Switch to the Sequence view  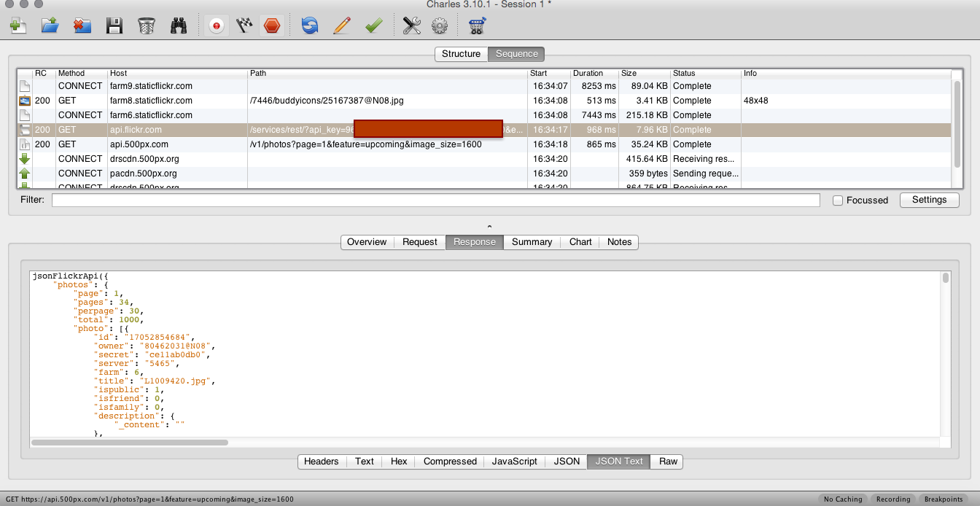click(516, 54)
